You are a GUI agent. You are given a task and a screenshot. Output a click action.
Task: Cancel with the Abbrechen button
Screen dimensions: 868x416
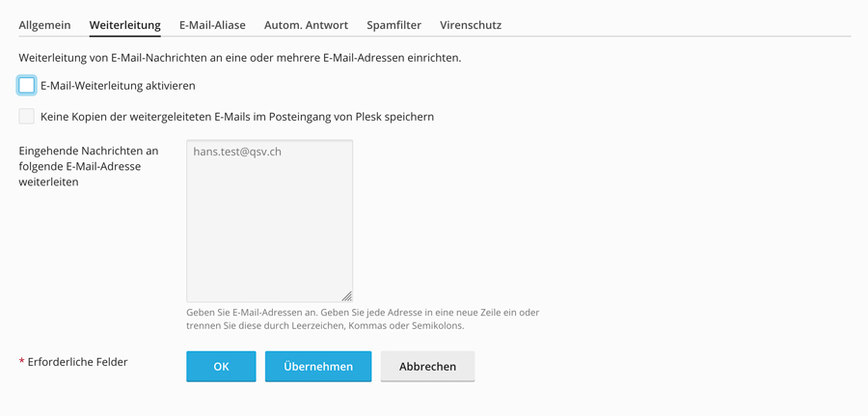coord(427,367)
